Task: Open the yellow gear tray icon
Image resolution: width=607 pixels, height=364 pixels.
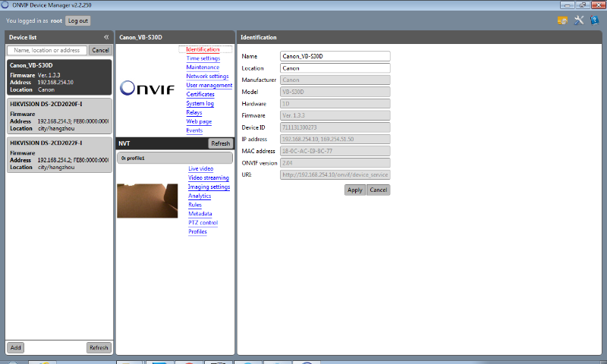Action: click(x=562, y=20)
